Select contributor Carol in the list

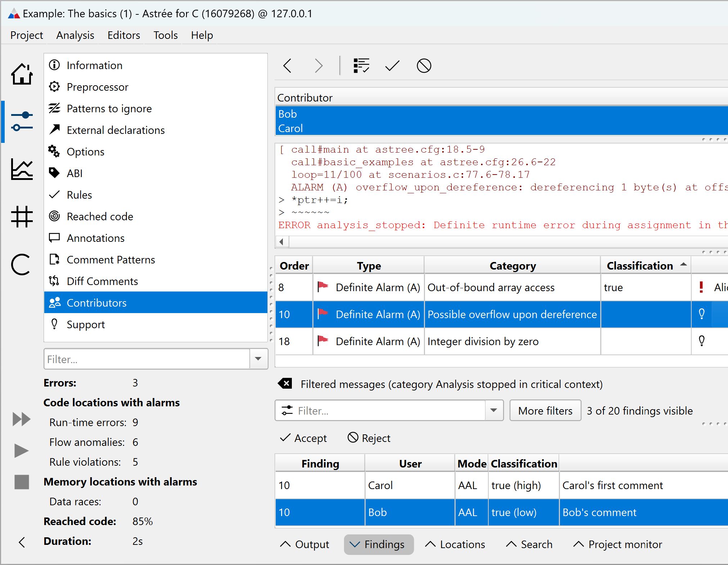[502, 128]
